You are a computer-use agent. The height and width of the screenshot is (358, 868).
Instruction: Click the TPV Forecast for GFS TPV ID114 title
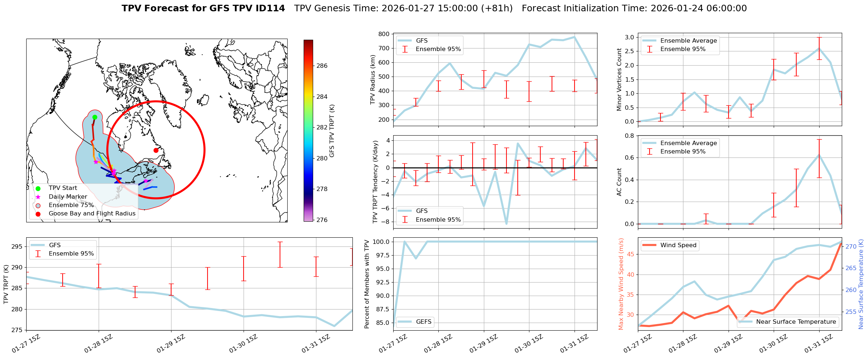click(203, 8)
